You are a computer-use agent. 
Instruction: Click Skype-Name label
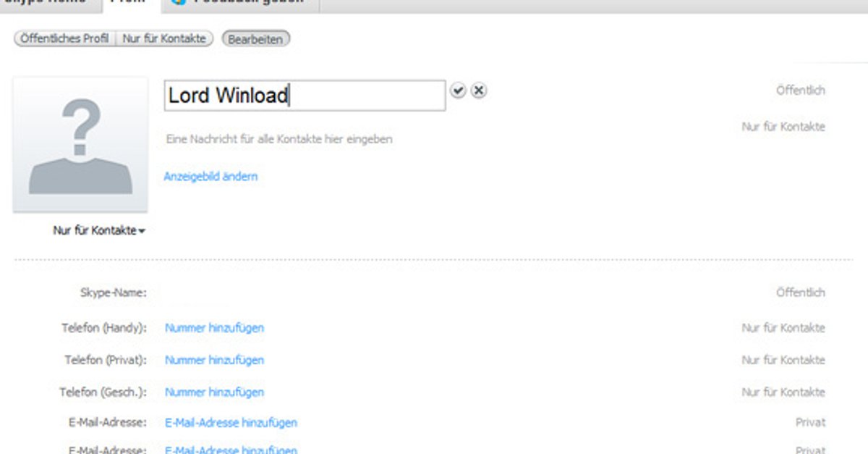[x=113, y=293]
